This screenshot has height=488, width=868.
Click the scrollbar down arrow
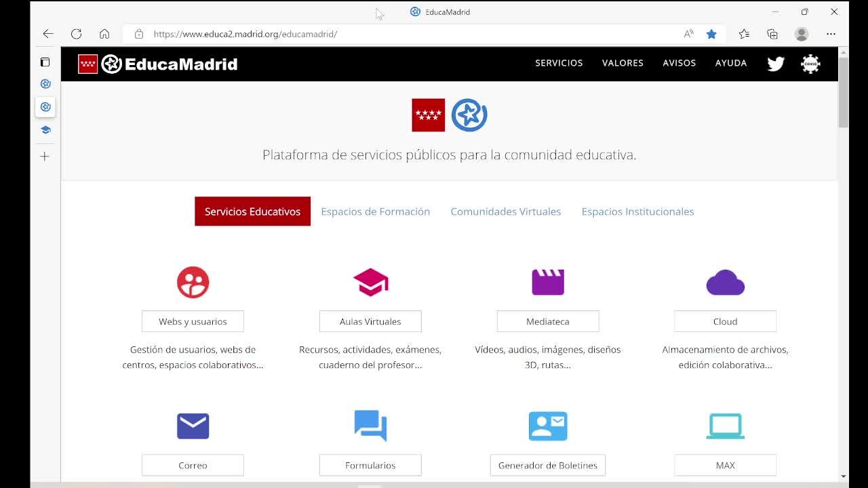pos(844,476)
